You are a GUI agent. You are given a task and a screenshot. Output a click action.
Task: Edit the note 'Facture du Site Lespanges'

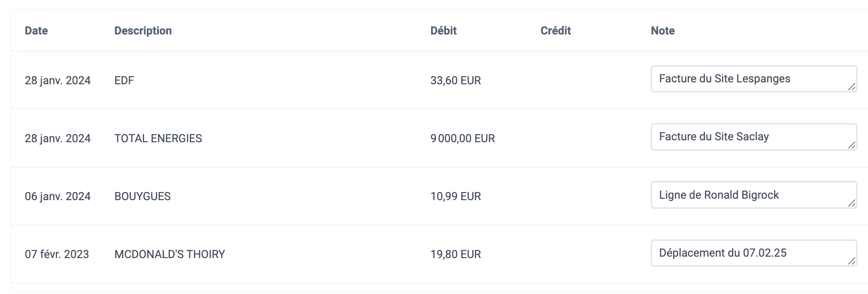(x=754, y=79)
